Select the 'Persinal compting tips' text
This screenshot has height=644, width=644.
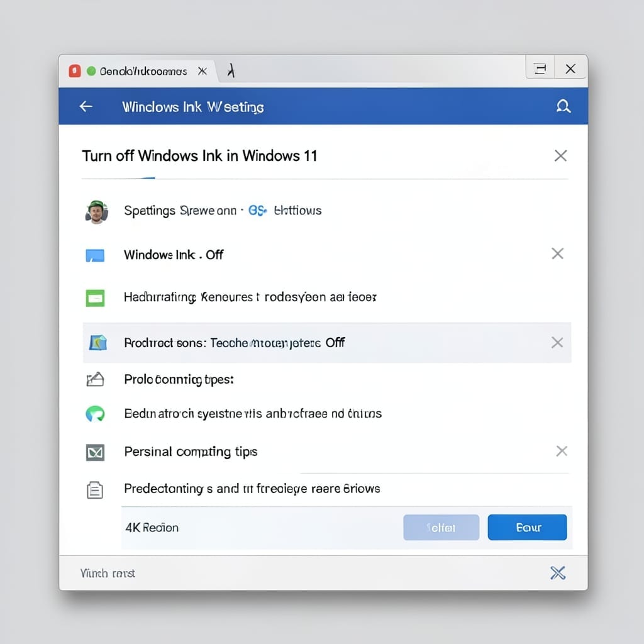point(191,452)
